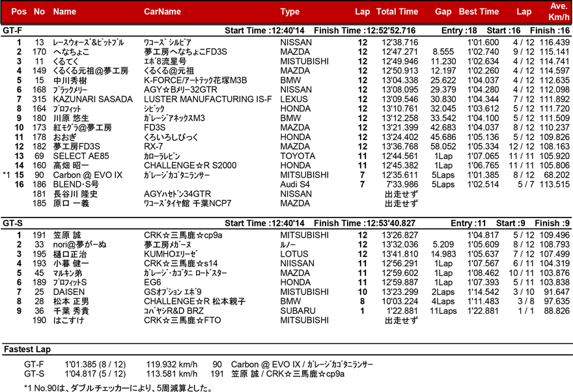Click type "MISTUBISHI" in row number 11

coord(305,61)
